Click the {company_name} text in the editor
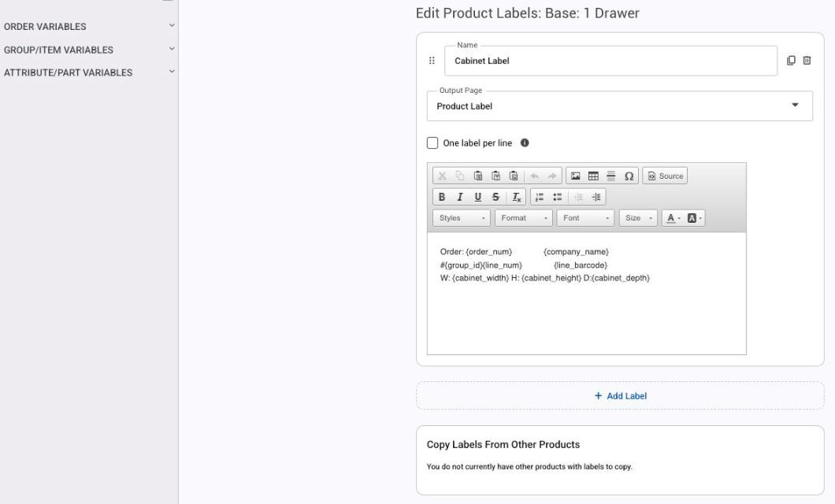The width and height of the screenshot is (835, 504). (x=576, y=252)
